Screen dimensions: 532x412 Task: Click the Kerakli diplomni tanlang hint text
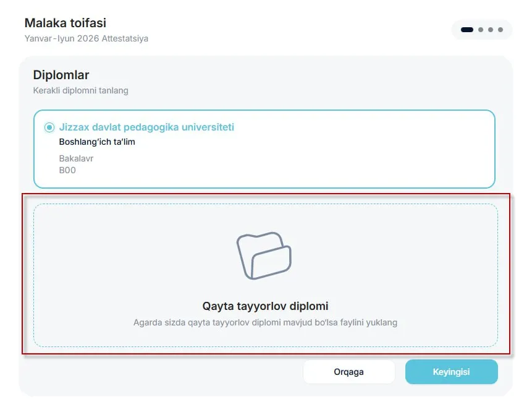tap(81, 90)
